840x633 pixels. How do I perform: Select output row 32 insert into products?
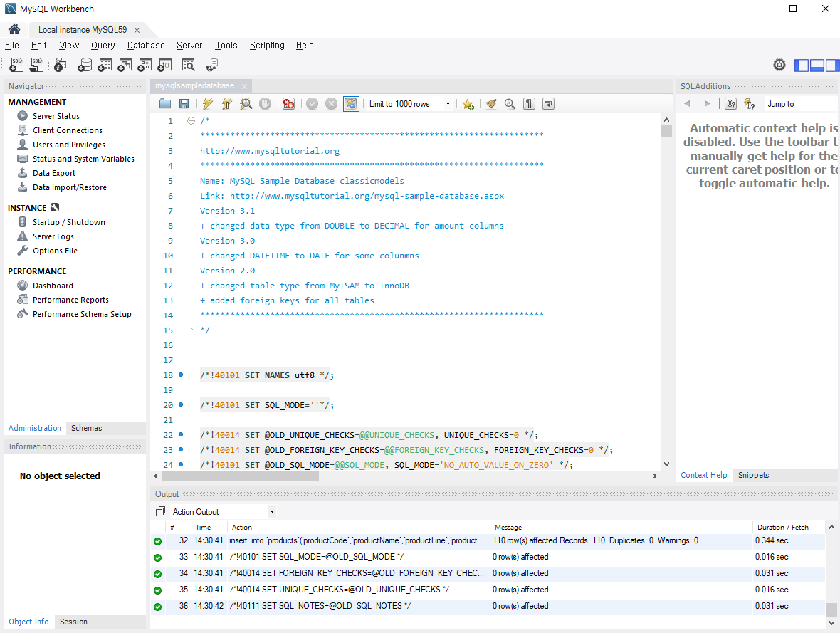pos(488,541)
